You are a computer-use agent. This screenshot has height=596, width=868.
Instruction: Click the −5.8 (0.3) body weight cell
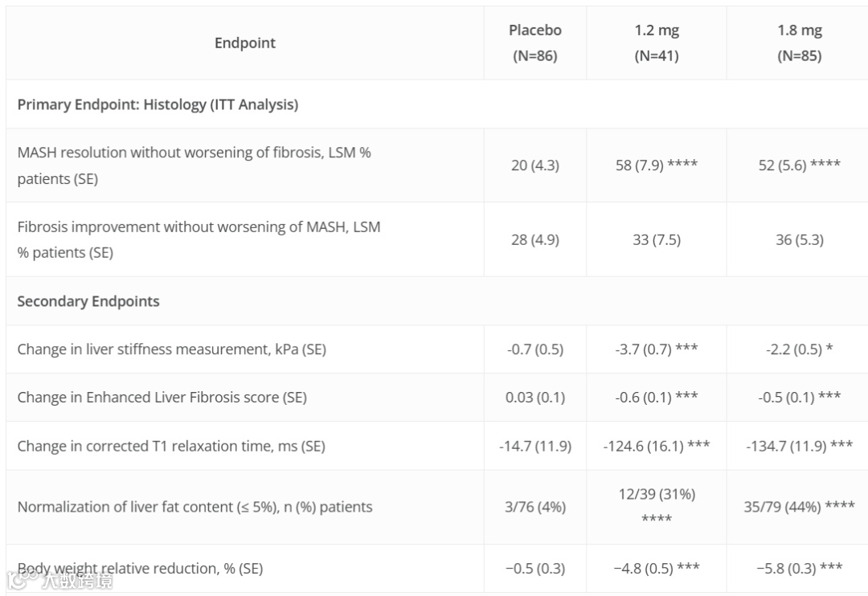click(798, 569)
